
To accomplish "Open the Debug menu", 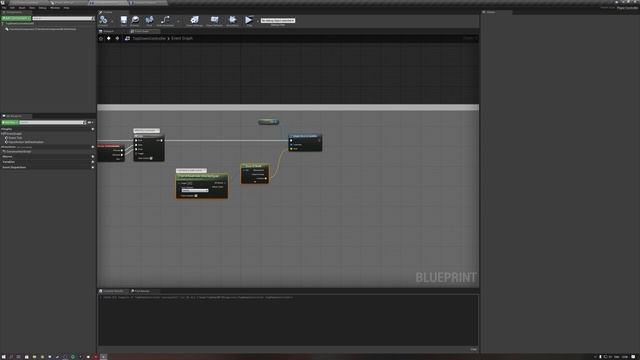I will (42, 8).
